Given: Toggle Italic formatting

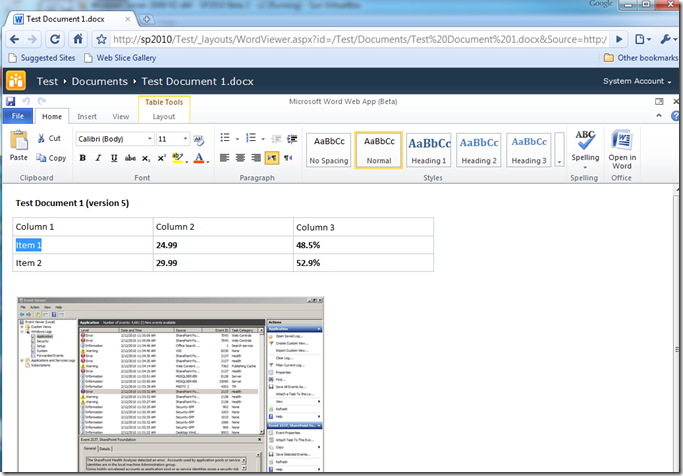Looking at the screenshot, I should tap(98, 158).
